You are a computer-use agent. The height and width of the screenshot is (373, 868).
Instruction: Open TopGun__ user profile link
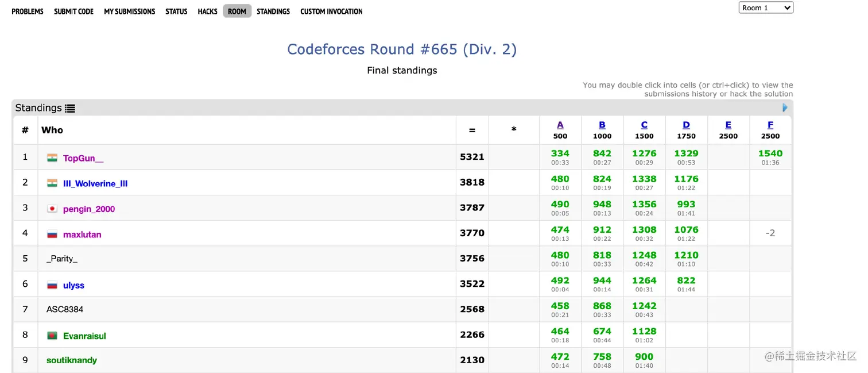[x=83, y=159]
